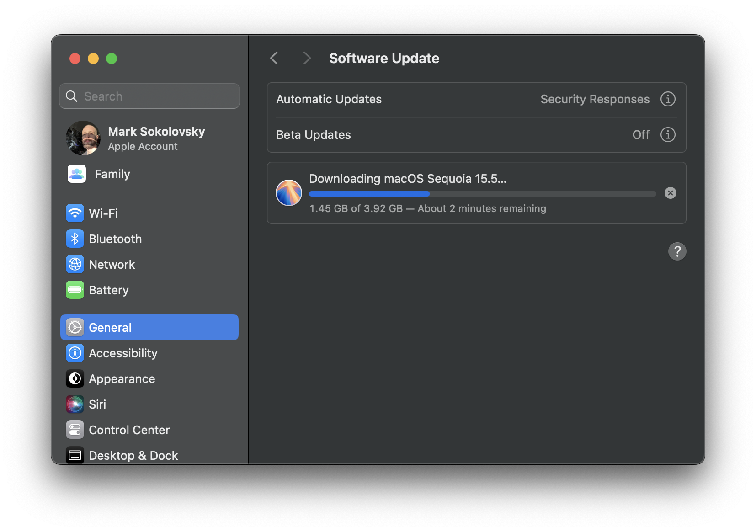Click the download progress bar
The width and height of the screenshot is (756, 532).
[x=483, y=194]
